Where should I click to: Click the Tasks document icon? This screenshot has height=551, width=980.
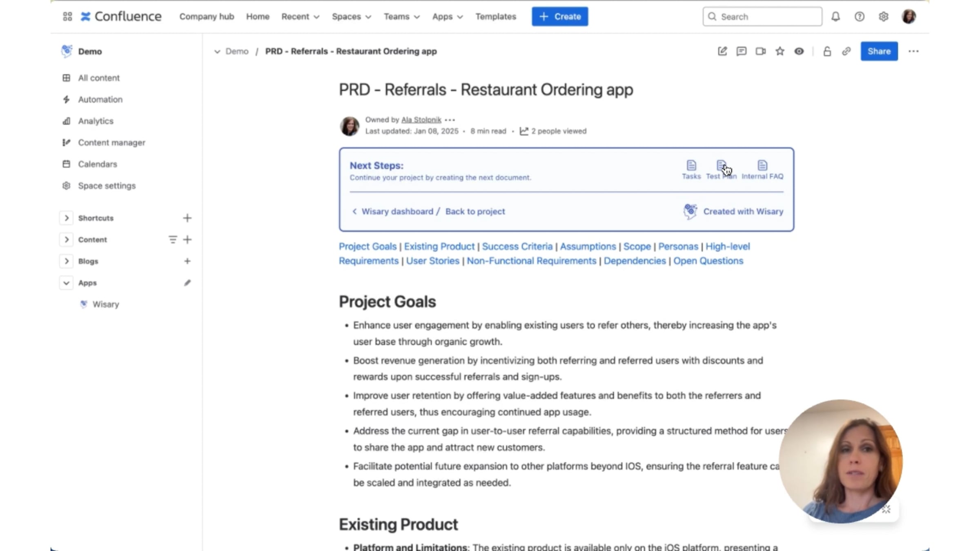click(x=691, y=166)
